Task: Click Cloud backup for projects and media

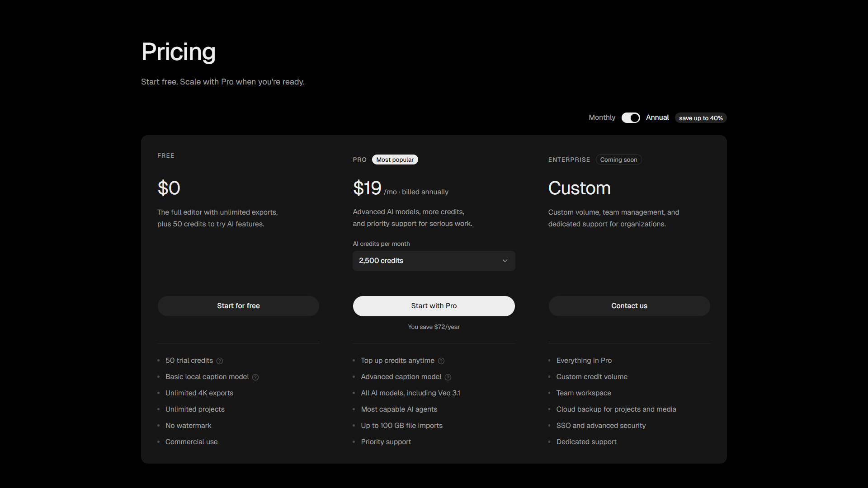Action: coord(616,409)
